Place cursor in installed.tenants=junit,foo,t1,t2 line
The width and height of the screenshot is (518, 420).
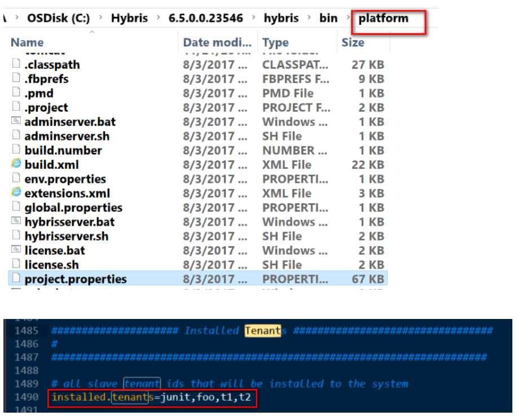click(151, 397)
